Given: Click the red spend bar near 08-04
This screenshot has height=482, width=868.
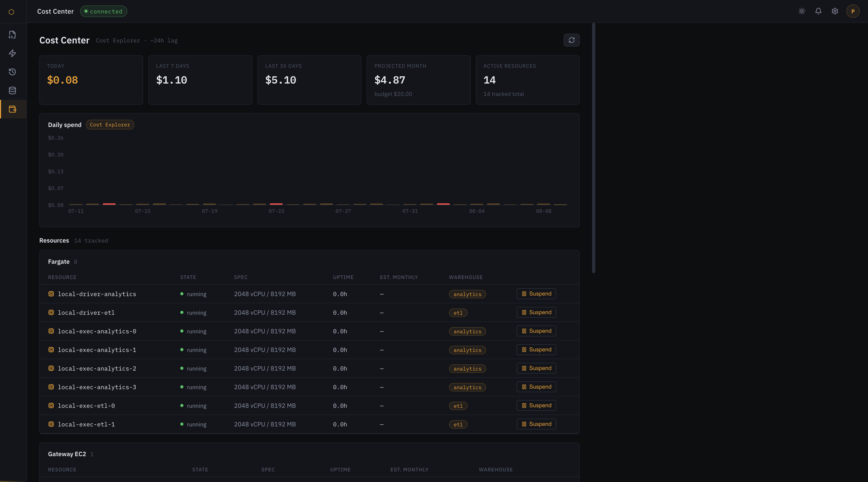Looking at the screenshot, I should (443, 204).
